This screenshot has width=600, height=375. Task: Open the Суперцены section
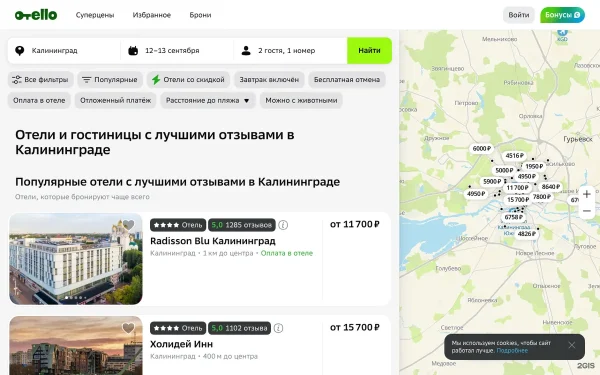[x=95, y=15]
